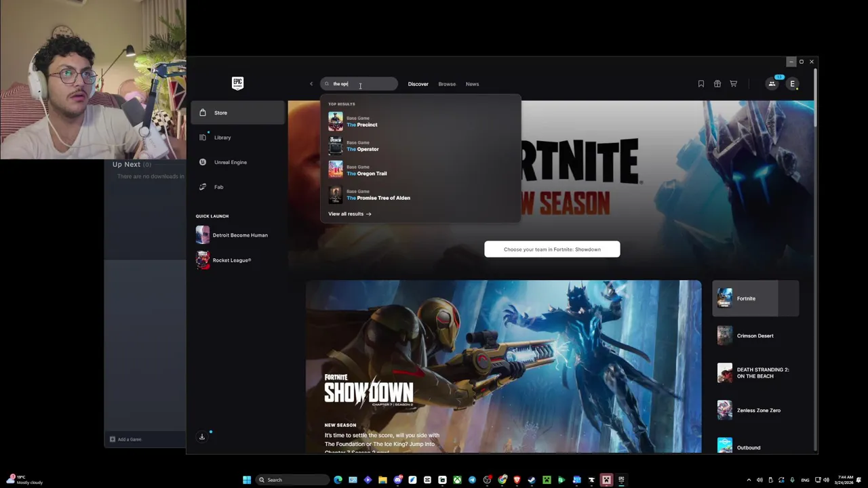Open the Discover tab
The width and height of the screenshot is (868, 488).
pyautogui.click(x=418, y=84)
